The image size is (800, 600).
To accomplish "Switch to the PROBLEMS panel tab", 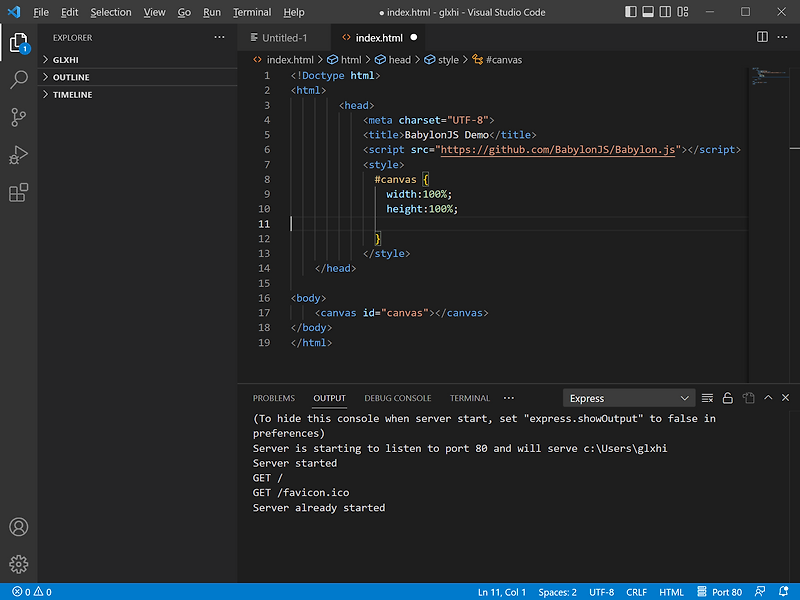I will [x=274, y=398].
